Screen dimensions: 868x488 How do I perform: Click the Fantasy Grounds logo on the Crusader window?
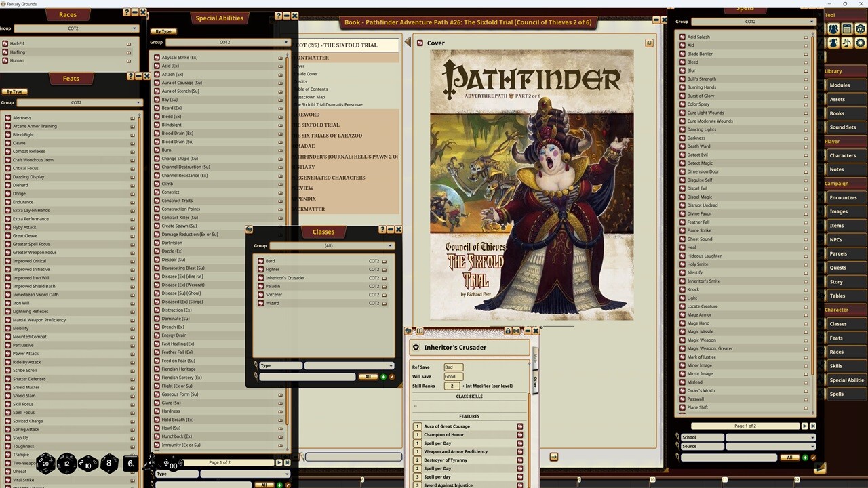point(408,331)
